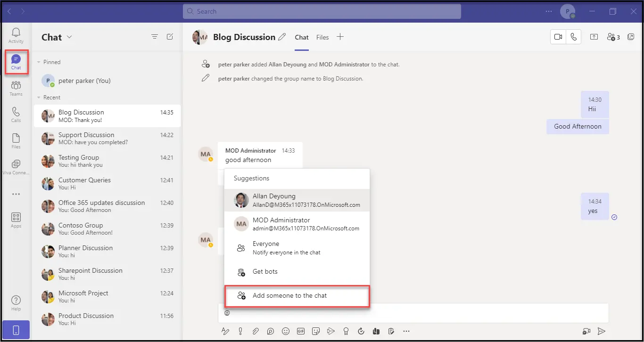Click the Search box at top
The height and width of the screenshot is (342, 644).
click(x=322, y=11)
